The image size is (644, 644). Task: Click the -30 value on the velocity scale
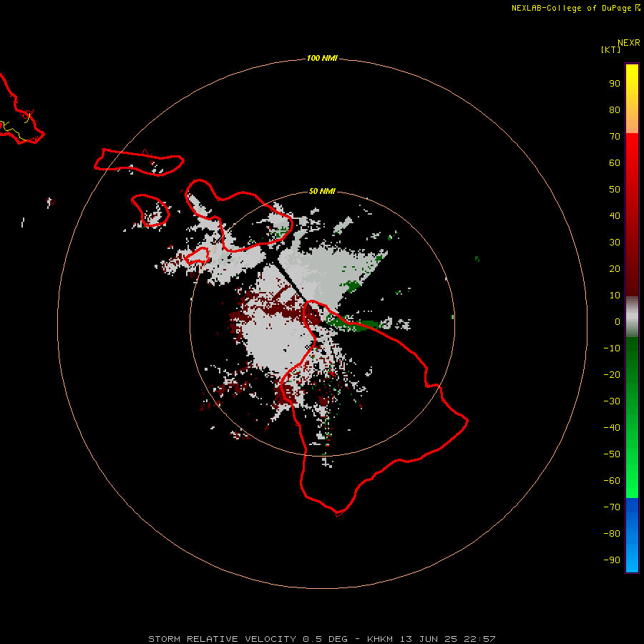click(x=612, y=401)
